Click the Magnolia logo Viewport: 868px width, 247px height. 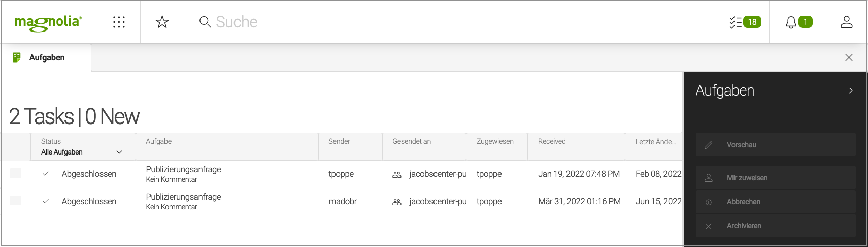(48, 22)
